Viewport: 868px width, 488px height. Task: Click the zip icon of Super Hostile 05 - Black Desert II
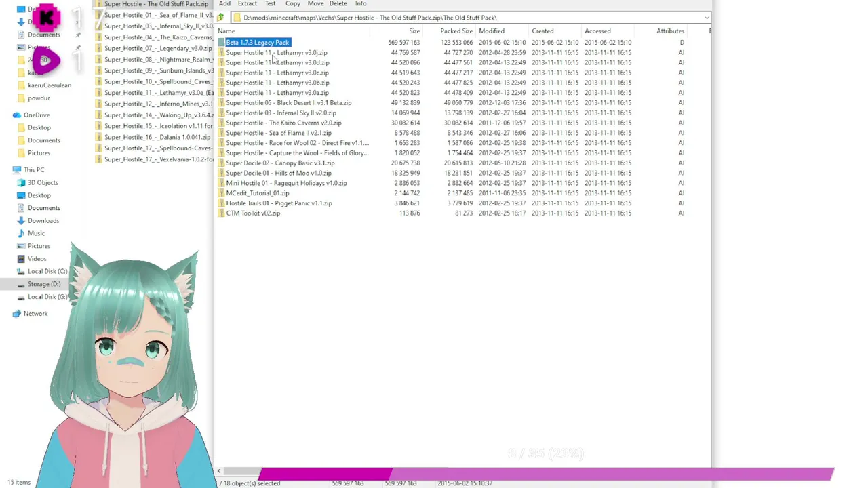pos(221,103)
